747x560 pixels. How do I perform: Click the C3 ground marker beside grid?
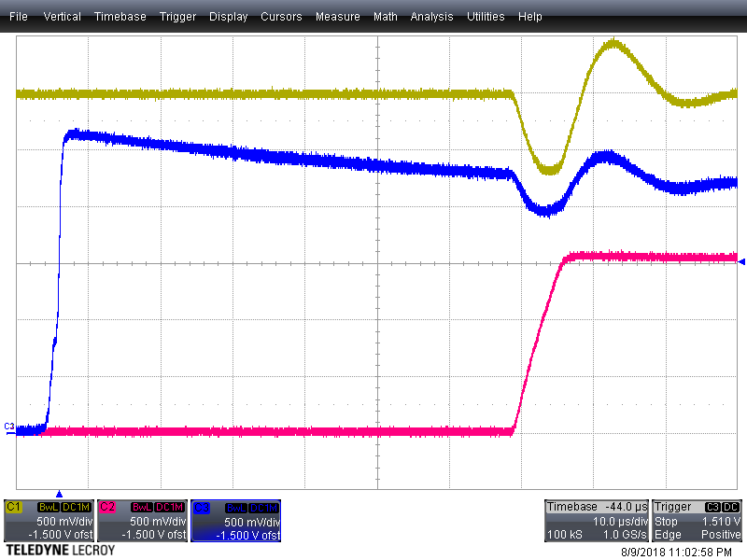point(9,427)
